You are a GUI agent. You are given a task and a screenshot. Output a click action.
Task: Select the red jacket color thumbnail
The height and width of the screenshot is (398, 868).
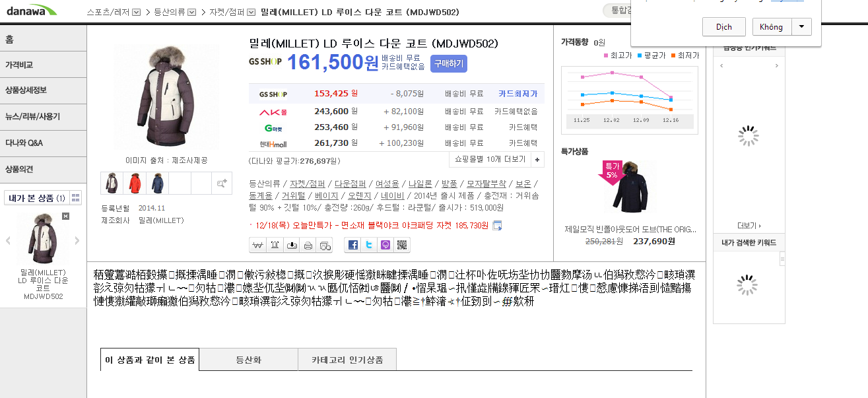(x=135, y=183)
